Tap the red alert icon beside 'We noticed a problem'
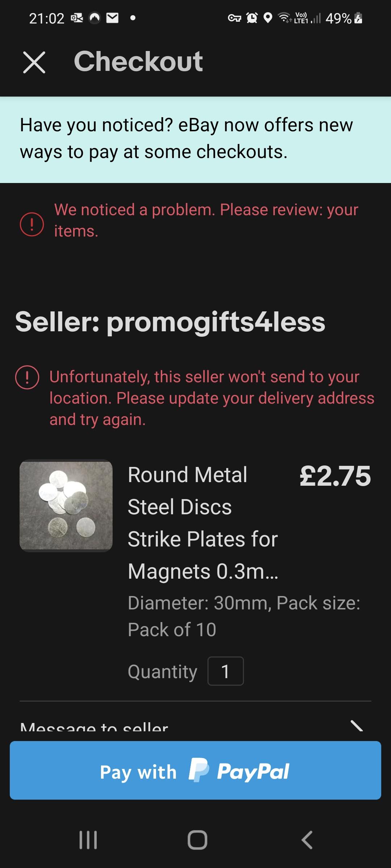The width and height of the screenshot is (391, 868). pos(32,224)
